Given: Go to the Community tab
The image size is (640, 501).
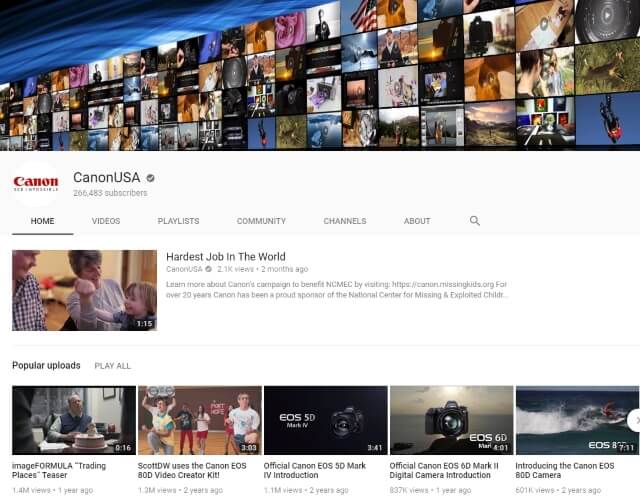Looking at the screenshot, I should 261,221.
